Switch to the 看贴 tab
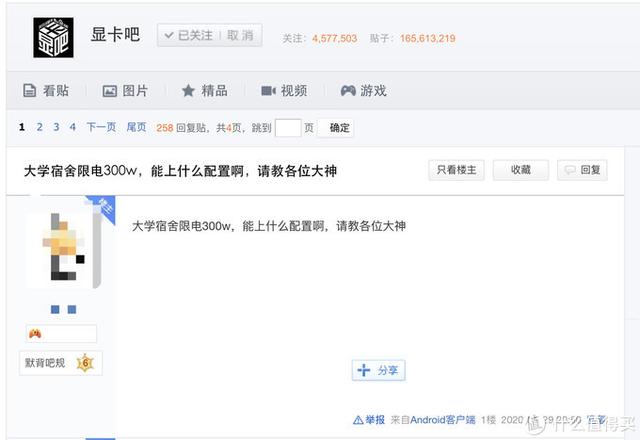 [46, 91]
